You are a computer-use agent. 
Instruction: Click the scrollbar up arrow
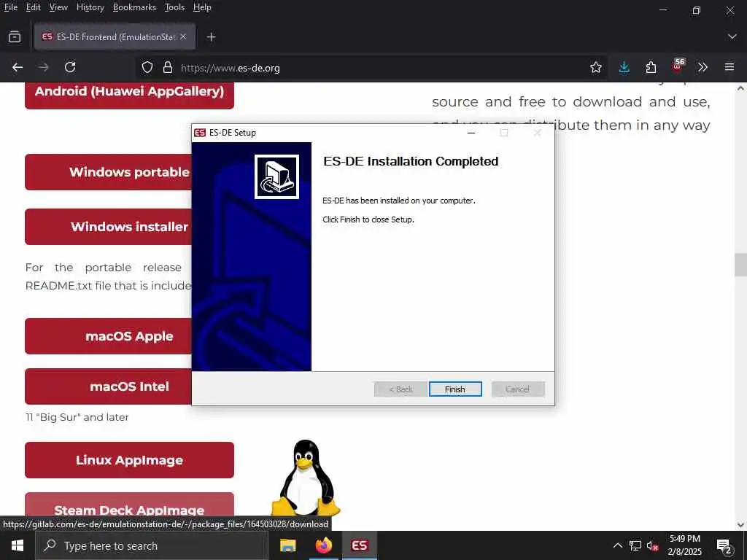click(740, 88)
